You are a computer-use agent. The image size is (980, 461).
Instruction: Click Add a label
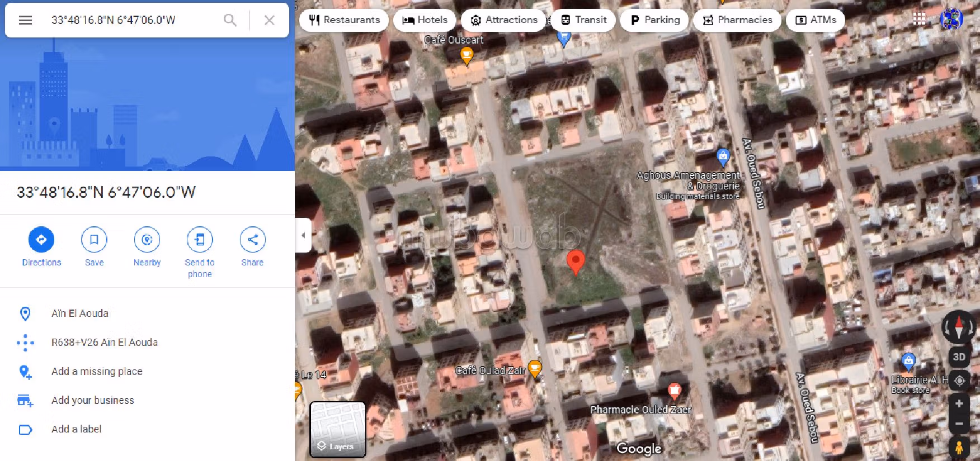[76, 429]
